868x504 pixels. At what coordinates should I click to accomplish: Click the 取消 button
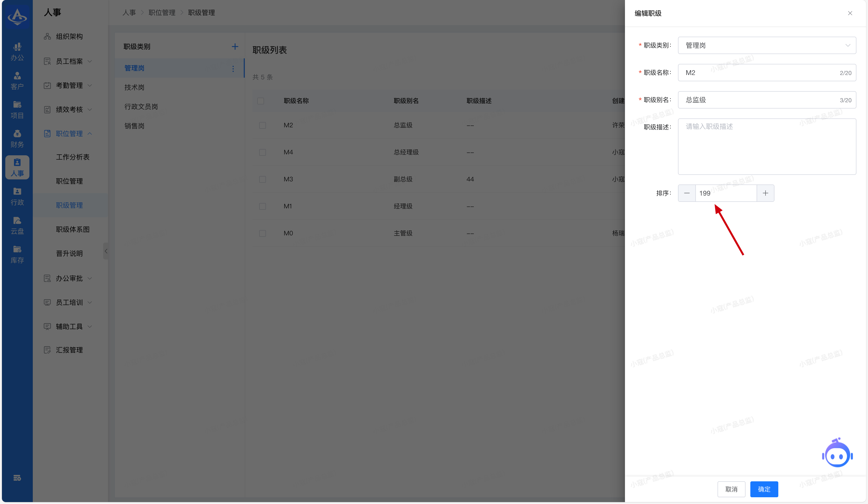tap(731, 489)
